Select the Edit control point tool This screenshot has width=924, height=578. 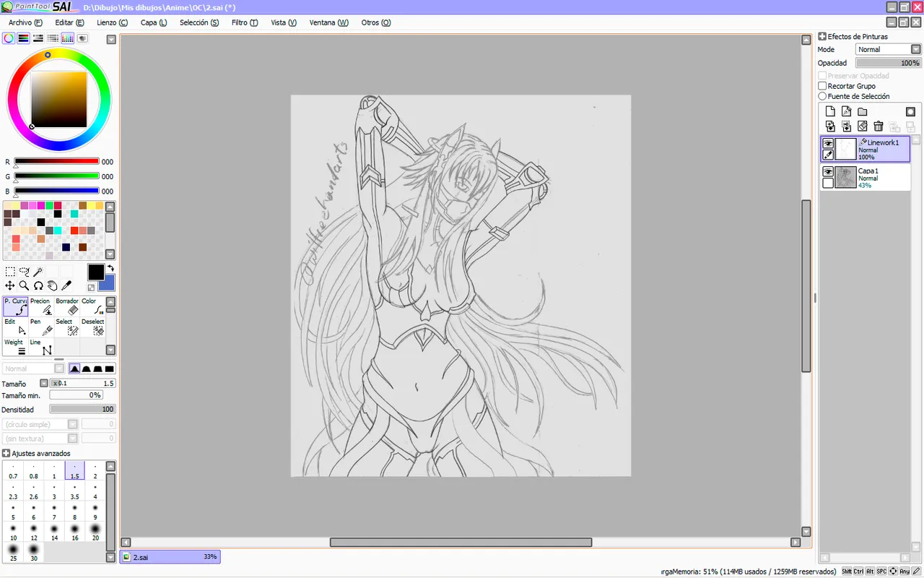coord(16,327)
